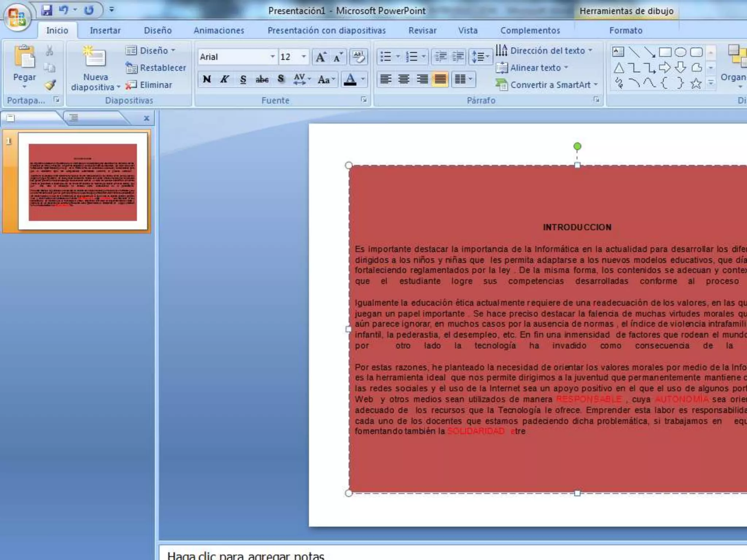Click the Restablecer button
Image resolution: width=747 pixels, height=560 pixels.
(156, 68)
